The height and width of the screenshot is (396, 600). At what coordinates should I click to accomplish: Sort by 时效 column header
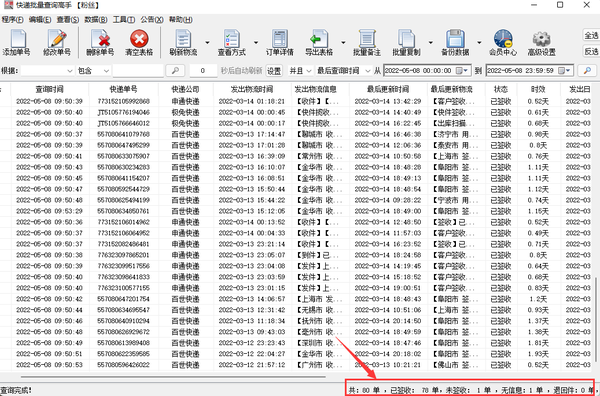pyautogui.click(x=538, y=89)
